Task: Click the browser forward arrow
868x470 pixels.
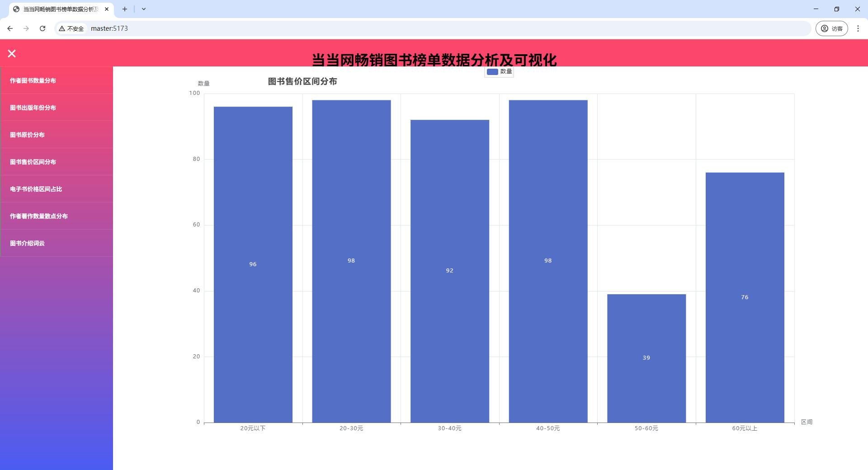Action: [26, 28]
